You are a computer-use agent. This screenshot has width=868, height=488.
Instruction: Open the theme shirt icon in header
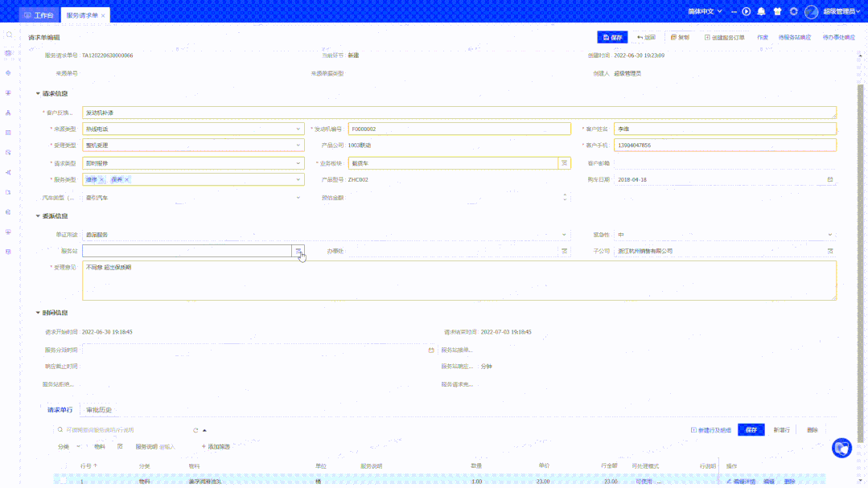click(777, 12)
